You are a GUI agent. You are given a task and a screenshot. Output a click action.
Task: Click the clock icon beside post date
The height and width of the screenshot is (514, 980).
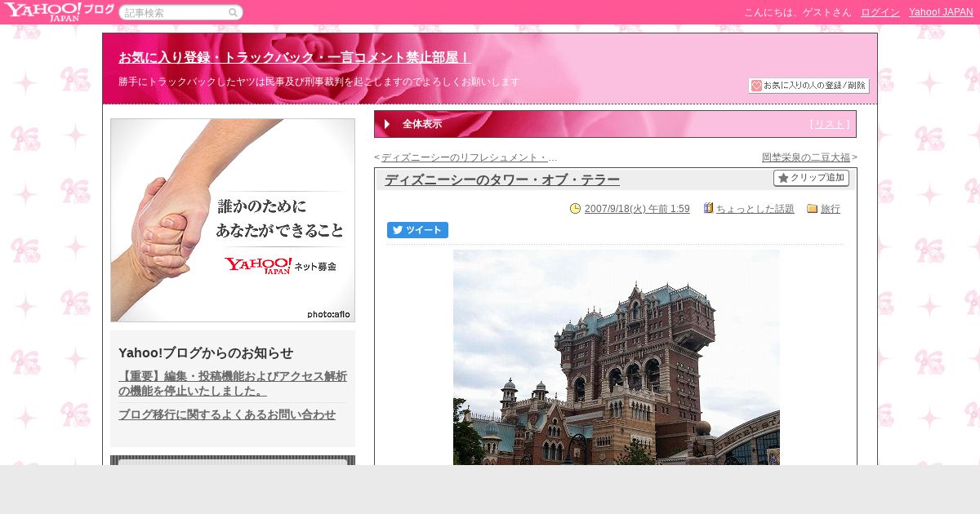[575, 209]
